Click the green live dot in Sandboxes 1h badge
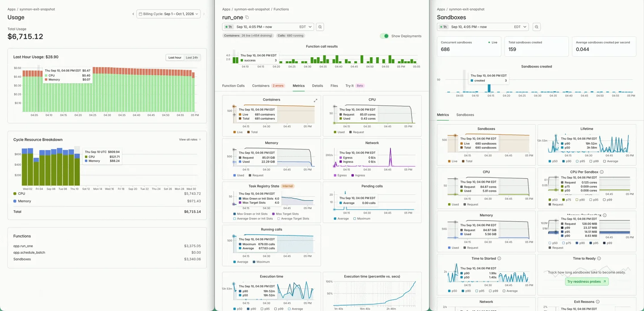Screen dimensions: 644x311 [x=441, y=27]
